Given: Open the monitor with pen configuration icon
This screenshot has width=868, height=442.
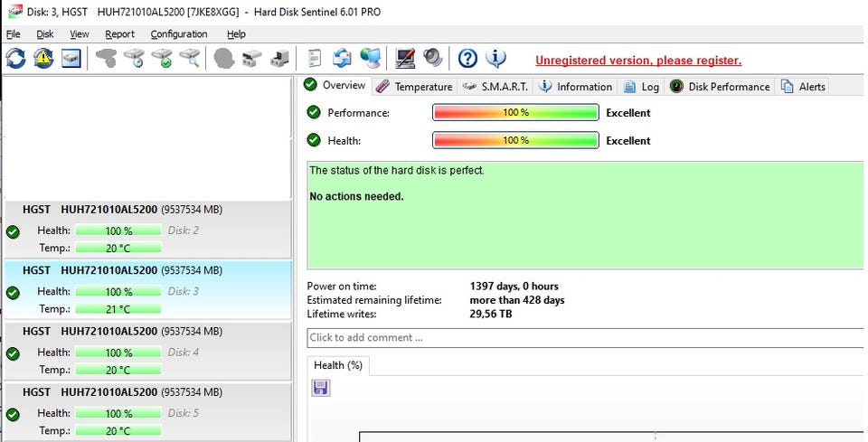Looking at the screenshot, I should coord(405,58).
